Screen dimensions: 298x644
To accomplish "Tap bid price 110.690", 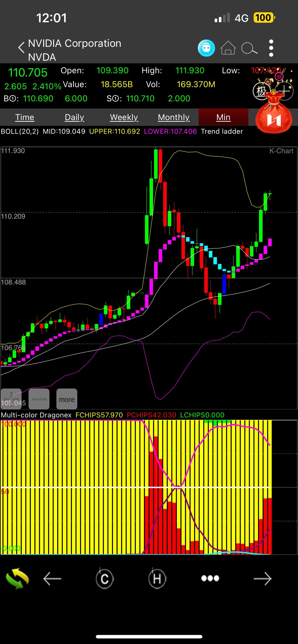I will [x=38, y=99].
